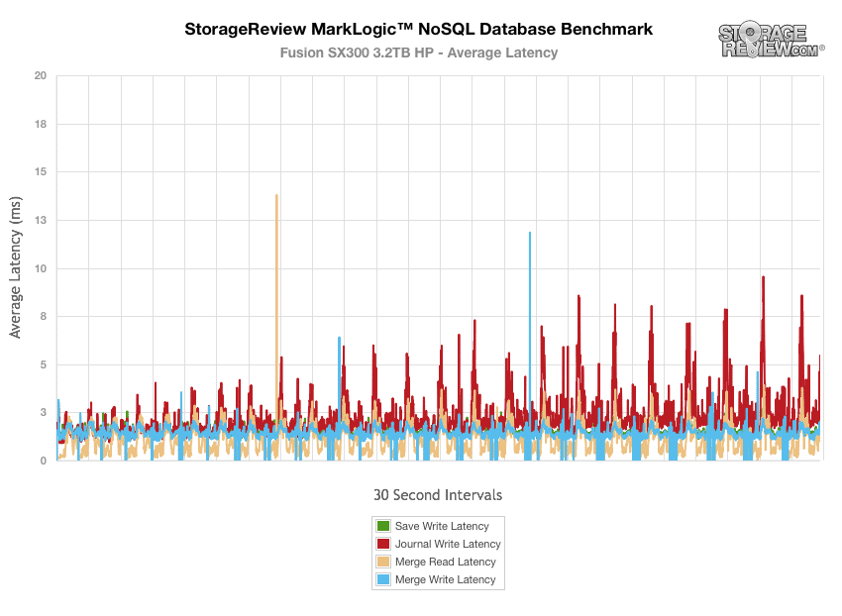This screenshot has width=842, height=616.
Task: Toggle Merge Read Latency legend label
Action: pos(445,562)
